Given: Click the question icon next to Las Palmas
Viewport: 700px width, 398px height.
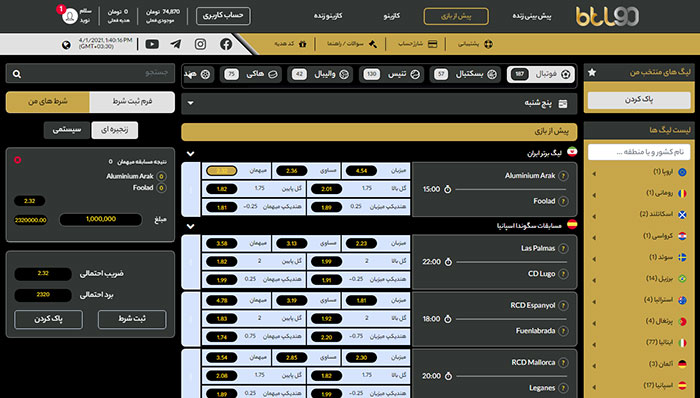Looking at the screenshot, I should click(x=563, y=249).
